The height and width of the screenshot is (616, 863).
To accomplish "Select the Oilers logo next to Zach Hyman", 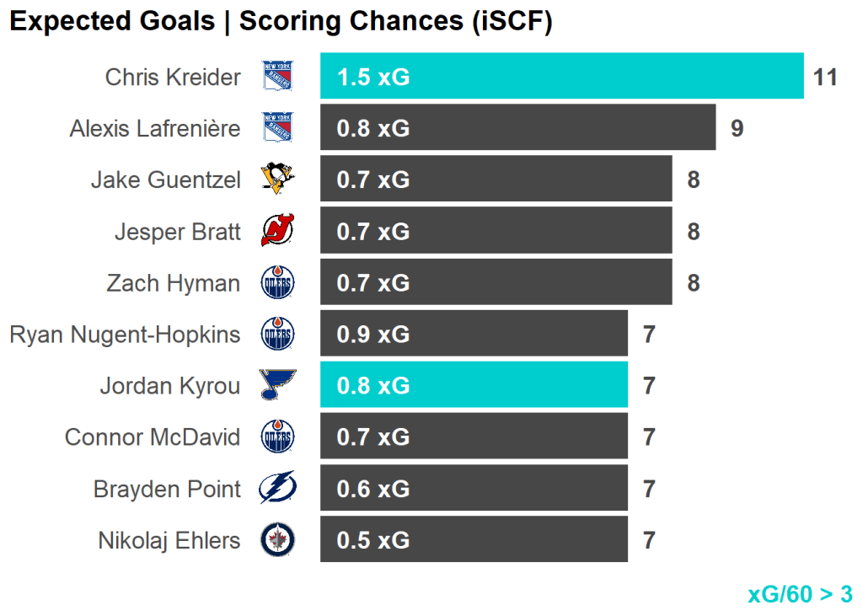I will [x=277, y=283].
